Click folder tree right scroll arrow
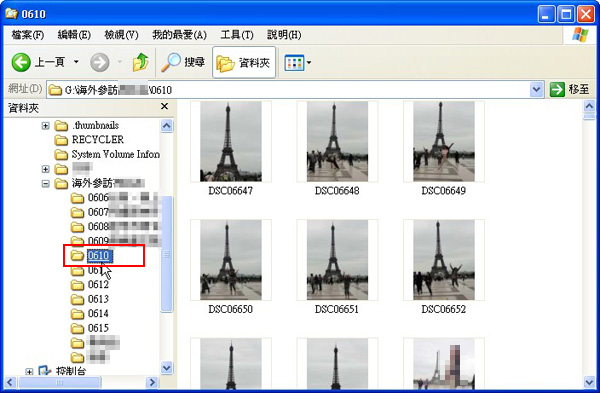600x393 pixels. pos(152,382)
